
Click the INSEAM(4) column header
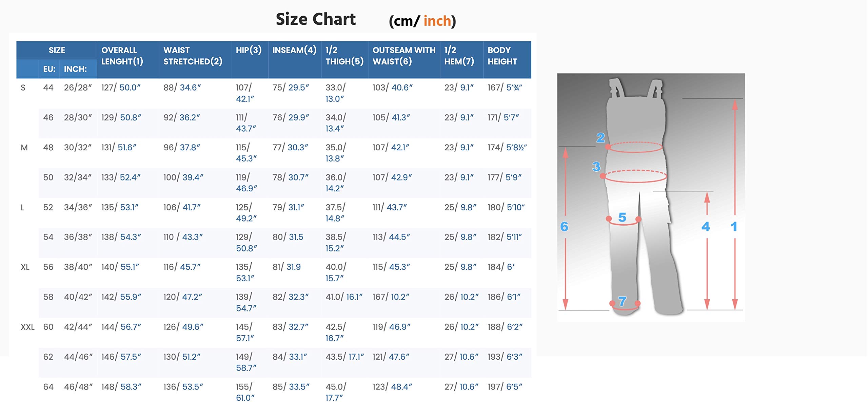coord(294,50)
